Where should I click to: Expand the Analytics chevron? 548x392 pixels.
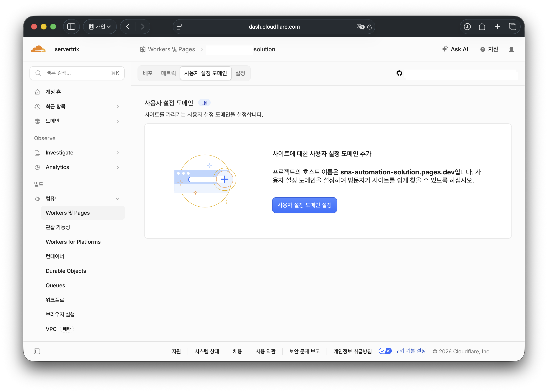tap(118, 167)
